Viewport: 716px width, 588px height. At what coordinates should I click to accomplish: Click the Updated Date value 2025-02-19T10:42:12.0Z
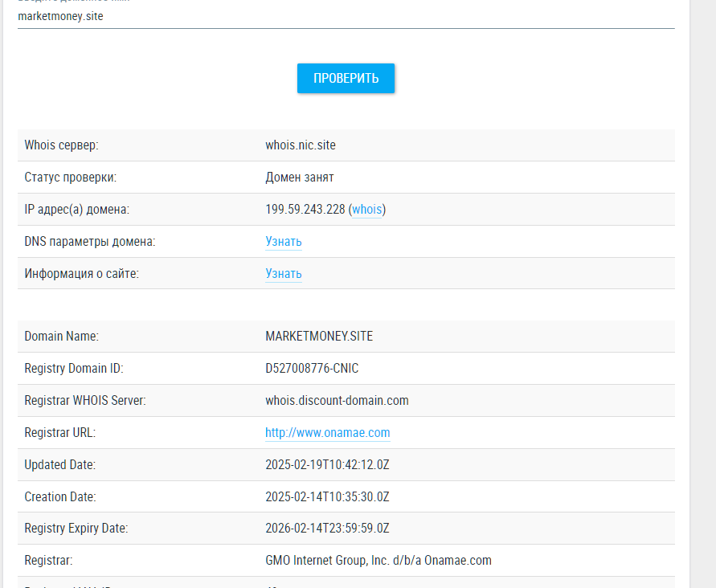point(327,464)
